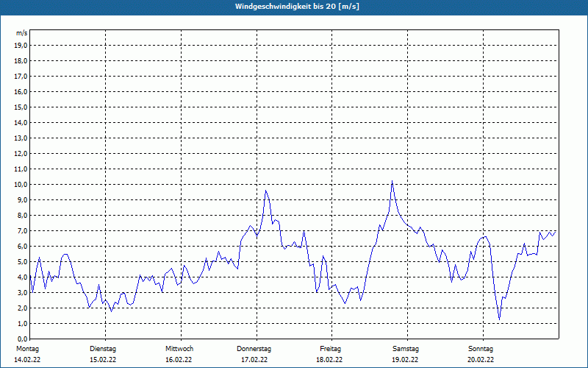Screen dimensions: 588x368
Task: Click the 'Donnerstag' day label
Action: tap(254, 349)
